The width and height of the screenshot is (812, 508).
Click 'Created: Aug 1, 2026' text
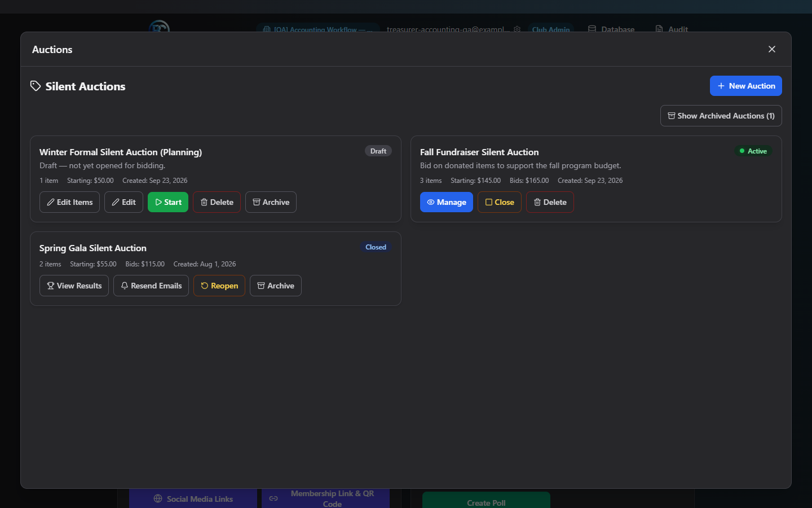[205, 264]
